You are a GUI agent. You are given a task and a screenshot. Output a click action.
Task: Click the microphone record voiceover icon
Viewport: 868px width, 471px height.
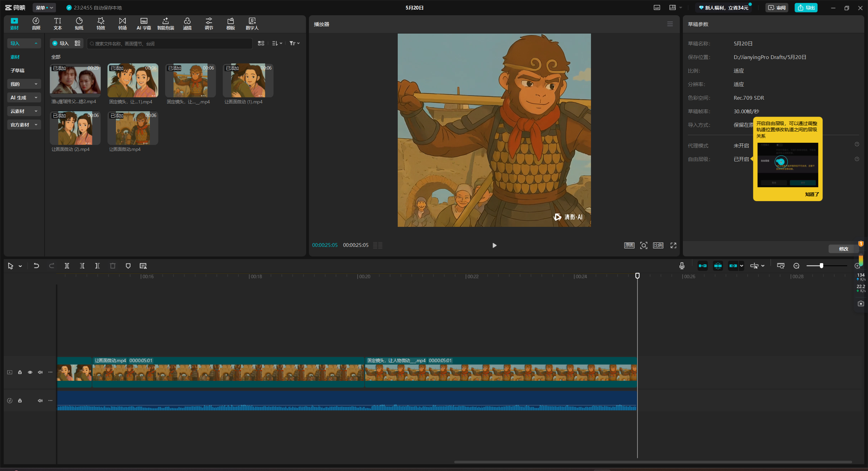(682, 266)
